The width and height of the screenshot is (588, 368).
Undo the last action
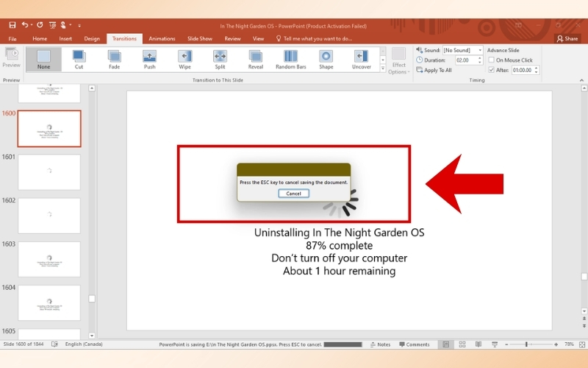point(25,25)
